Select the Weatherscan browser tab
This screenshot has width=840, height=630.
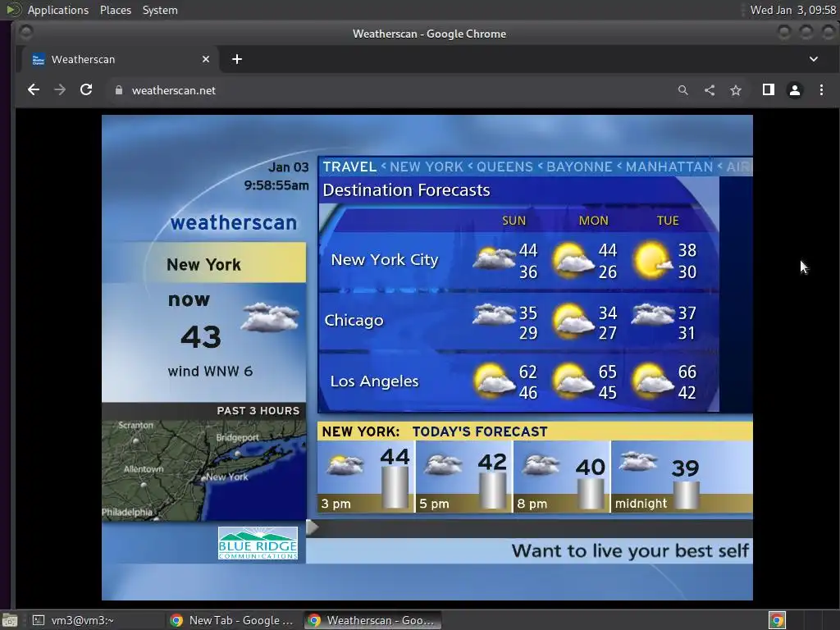tap(121, 59)
